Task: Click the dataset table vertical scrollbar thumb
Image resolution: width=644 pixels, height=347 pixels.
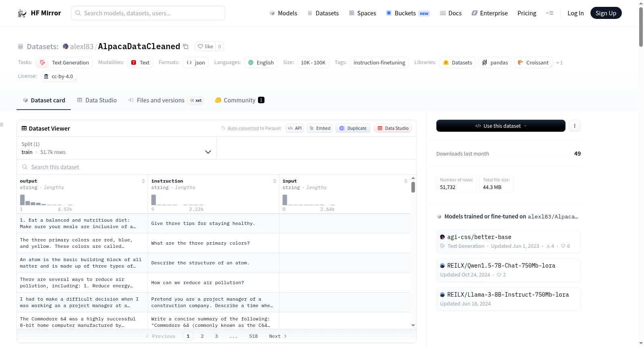Action: pos(413,187)
